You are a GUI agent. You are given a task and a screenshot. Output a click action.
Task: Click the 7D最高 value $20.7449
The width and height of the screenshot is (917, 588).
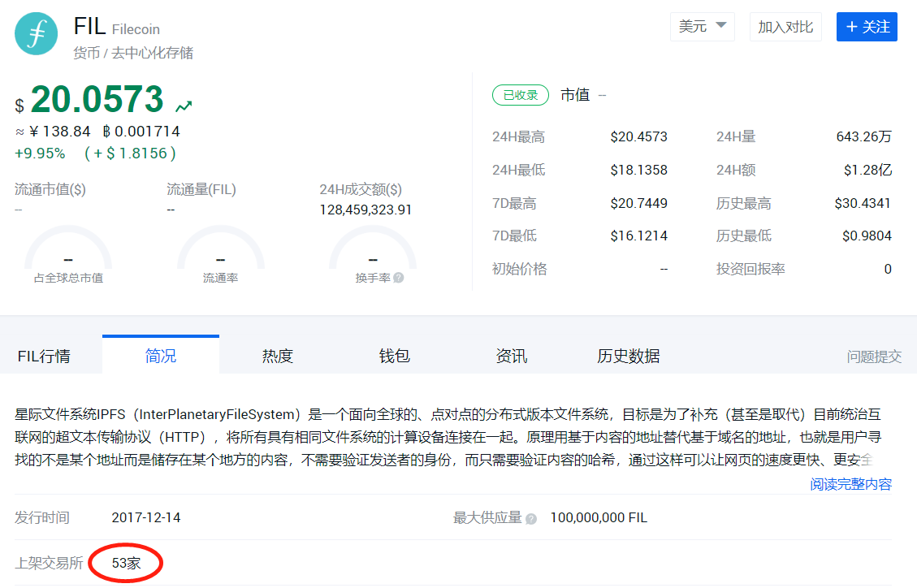(x=638, y=203)
